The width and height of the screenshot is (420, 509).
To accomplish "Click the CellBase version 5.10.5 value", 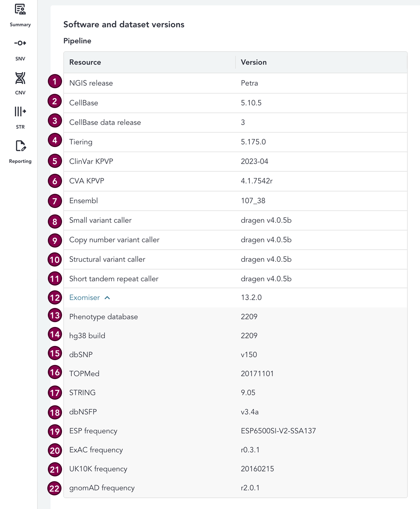I will (251, 103).
